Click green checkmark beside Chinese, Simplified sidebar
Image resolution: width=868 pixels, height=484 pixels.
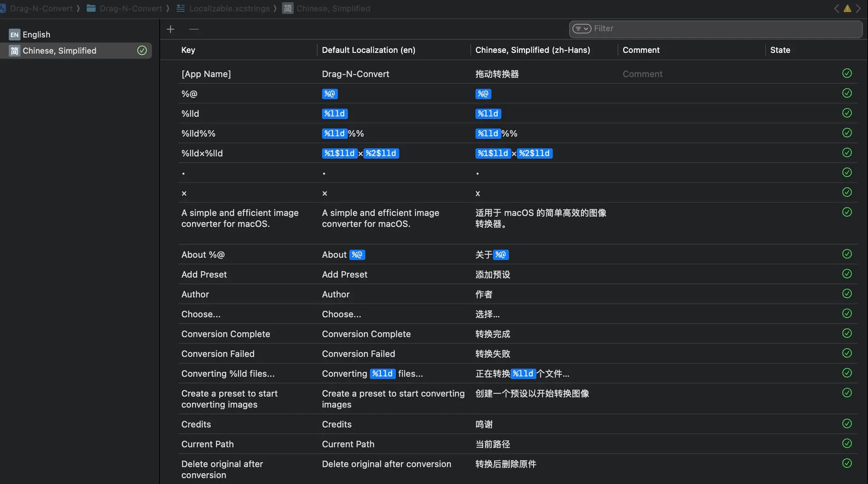tap(142, 51)
